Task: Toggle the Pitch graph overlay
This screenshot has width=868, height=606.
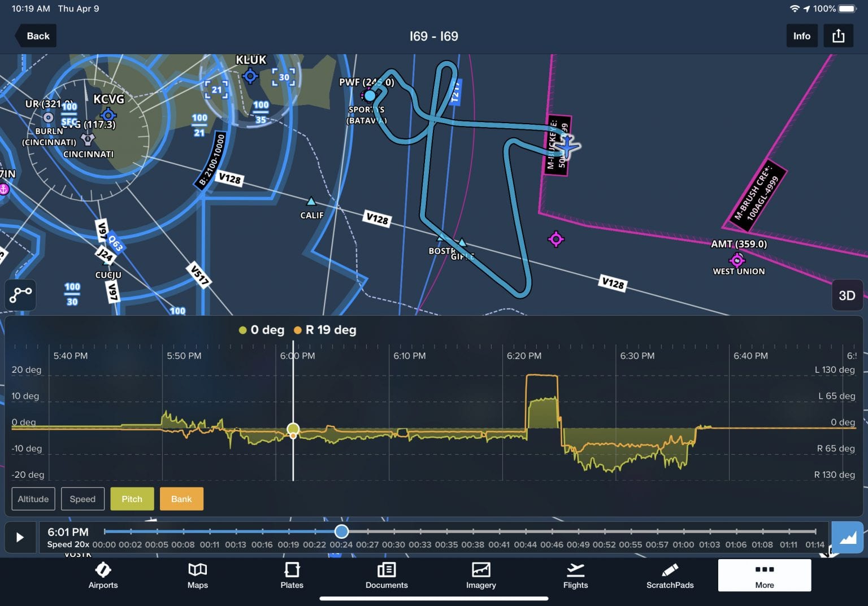Action: click(132, 499)
